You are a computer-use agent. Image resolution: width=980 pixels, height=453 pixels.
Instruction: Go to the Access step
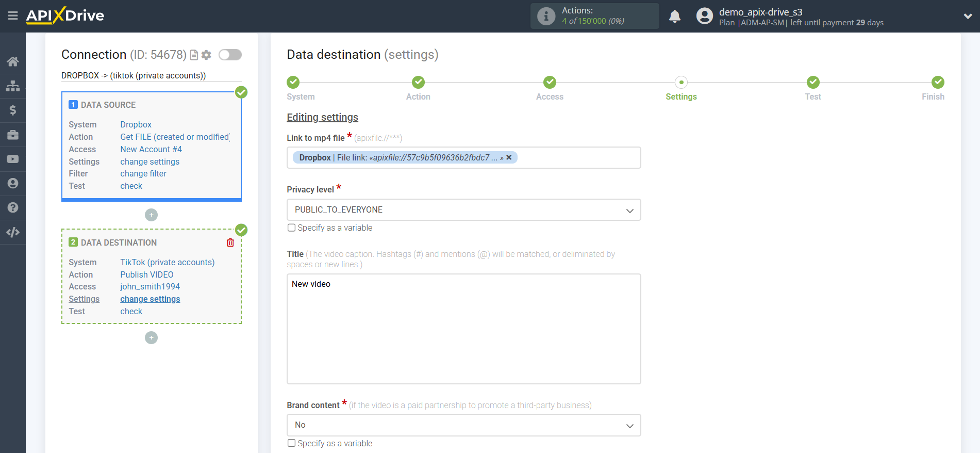(x=550, y=82)
